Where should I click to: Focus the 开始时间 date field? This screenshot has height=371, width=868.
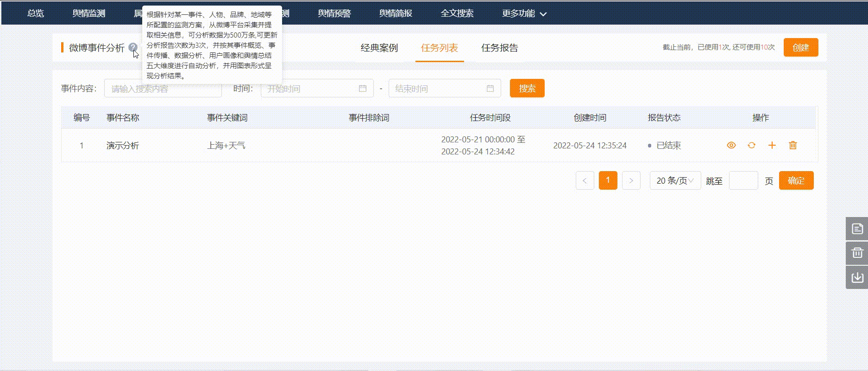click(317, 88)
